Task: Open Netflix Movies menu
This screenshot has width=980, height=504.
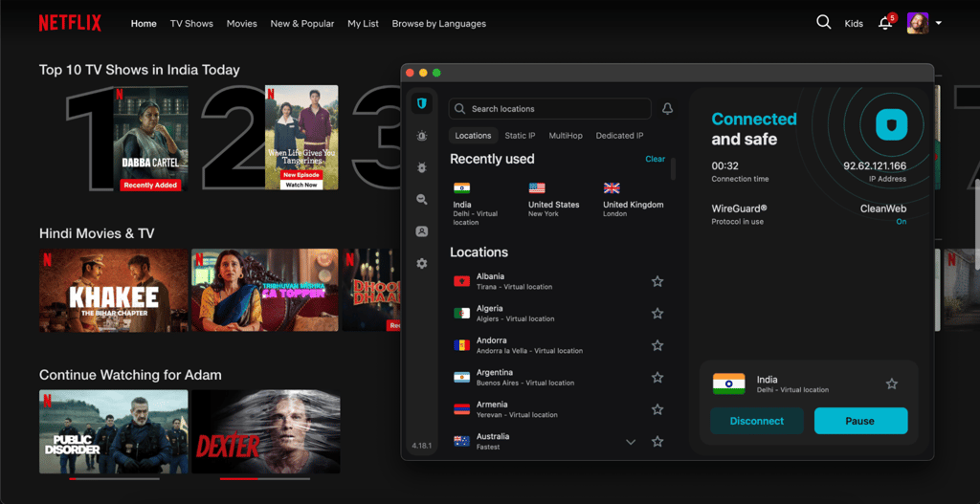Action: (242, 24)
